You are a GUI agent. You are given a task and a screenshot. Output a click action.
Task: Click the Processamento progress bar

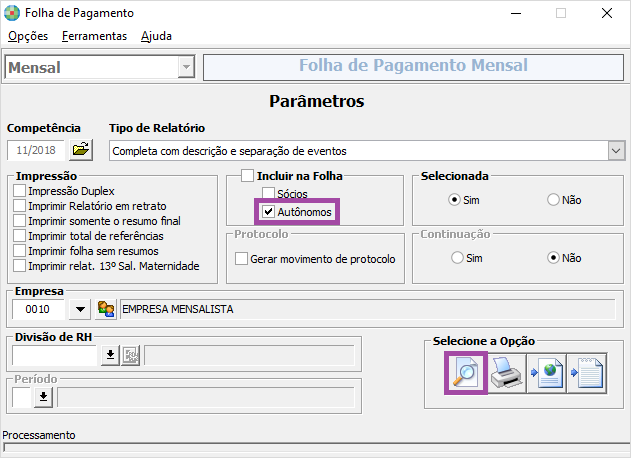click(x=316, y=448)
